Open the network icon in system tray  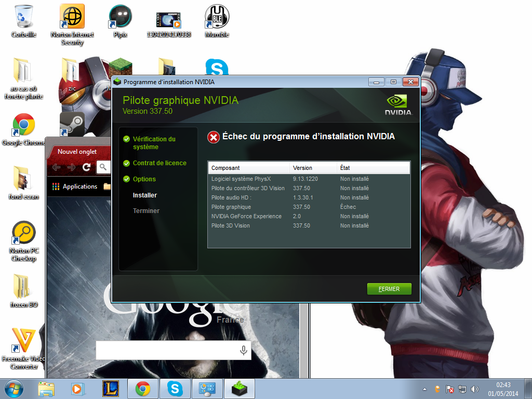462,389
